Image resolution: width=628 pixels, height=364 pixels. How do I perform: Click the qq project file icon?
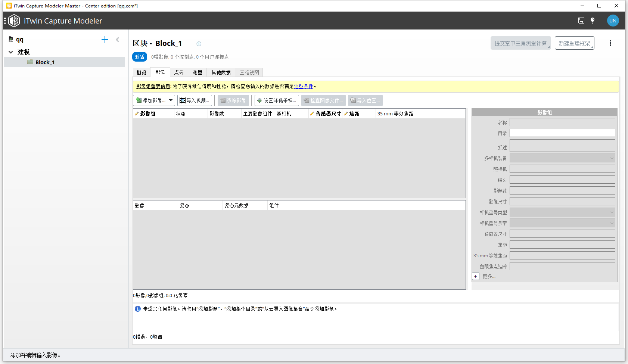point(11,40)
